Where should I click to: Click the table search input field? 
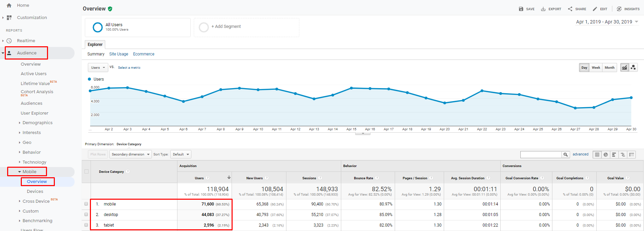(x=541, y=154)
